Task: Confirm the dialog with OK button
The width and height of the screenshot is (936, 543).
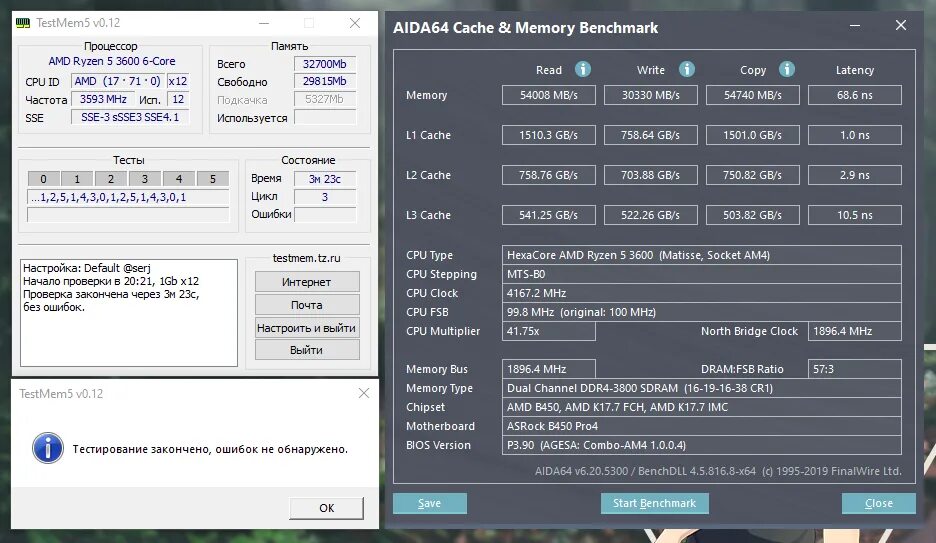Action: point(326,508)
